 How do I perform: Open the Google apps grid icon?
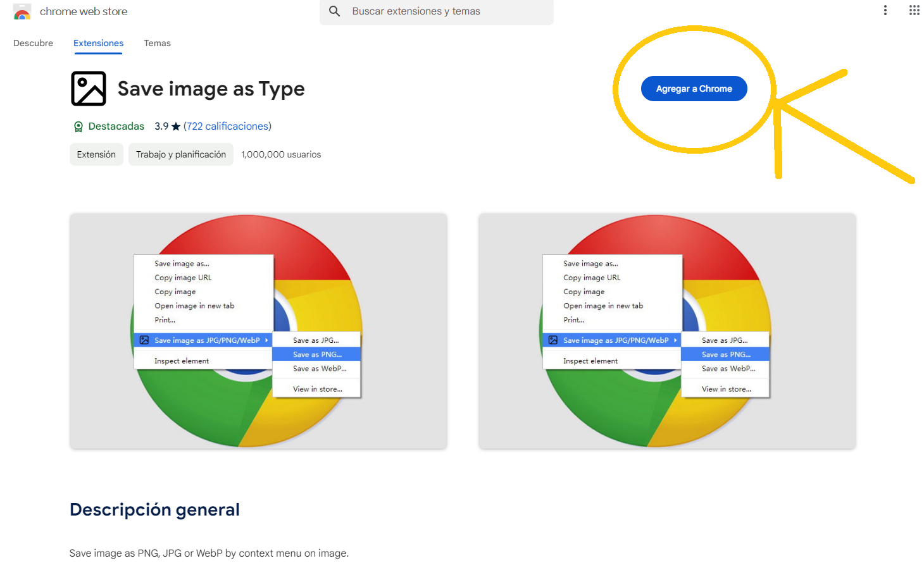[x=914, y=10]
